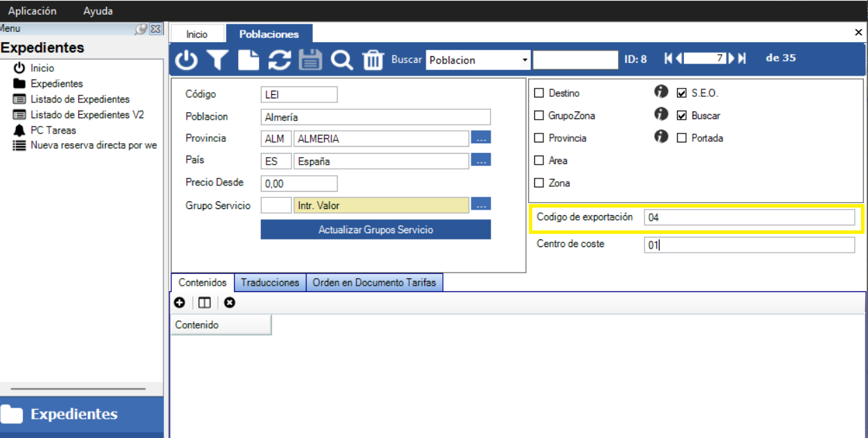Click the magnifying glass search icon

(342, 60)
